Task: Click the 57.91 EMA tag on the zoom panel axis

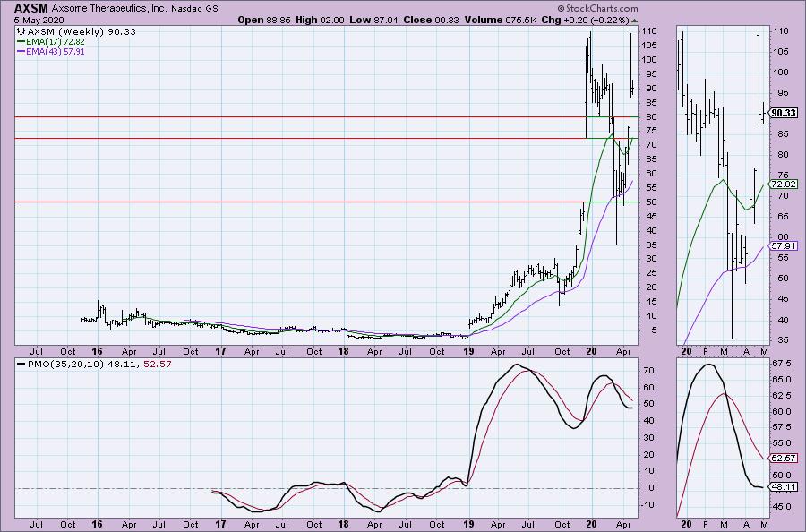Action: (784, 246)
